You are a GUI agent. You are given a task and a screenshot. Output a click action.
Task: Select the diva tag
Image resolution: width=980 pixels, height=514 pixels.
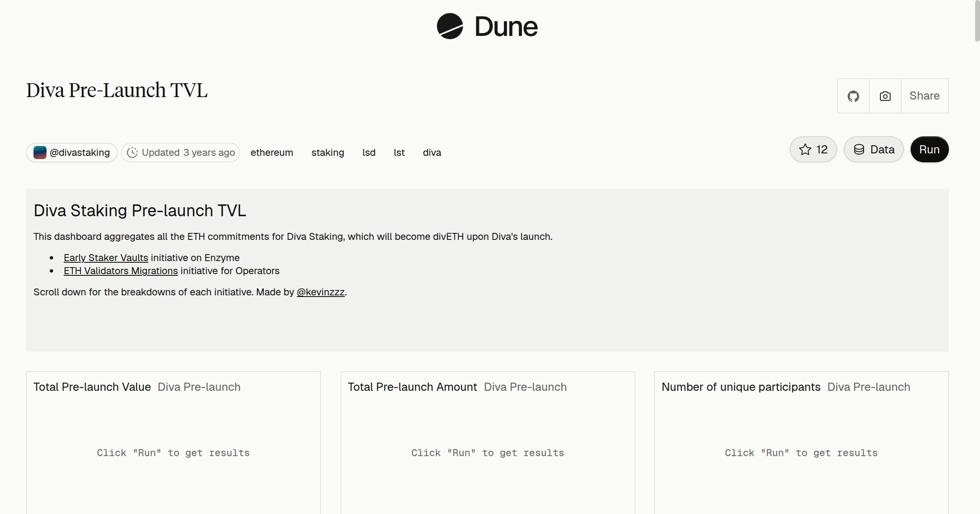432,153
